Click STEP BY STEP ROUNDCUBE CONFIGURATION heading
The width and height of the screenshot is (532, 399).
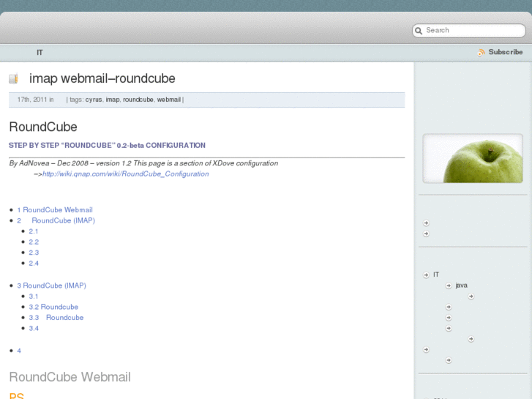point(107,146)
